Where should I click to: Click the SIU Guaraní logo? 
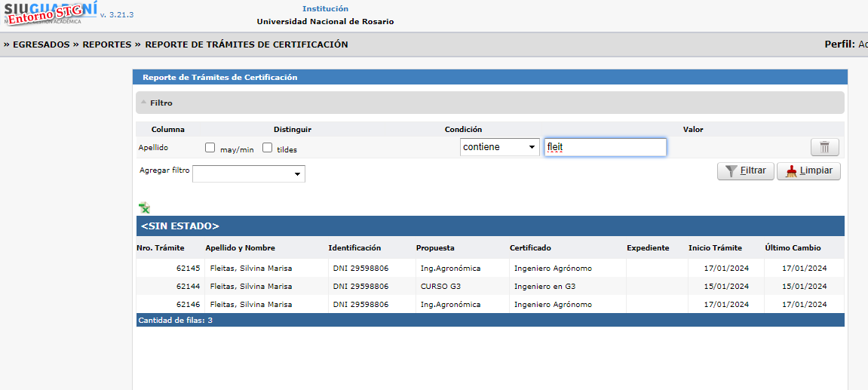[51, 14]
